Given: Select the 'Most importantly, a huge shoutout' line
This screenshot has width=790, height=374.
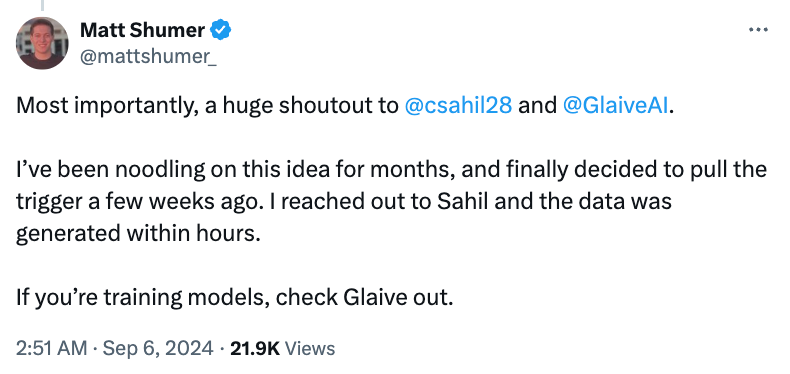Looking at the screenshot, I should coord(345,105).
